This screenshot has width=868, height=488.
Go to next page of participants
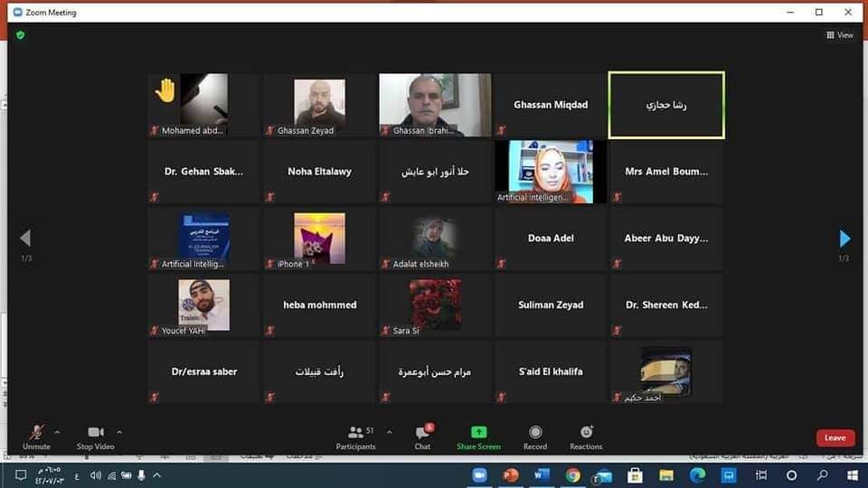844,239
